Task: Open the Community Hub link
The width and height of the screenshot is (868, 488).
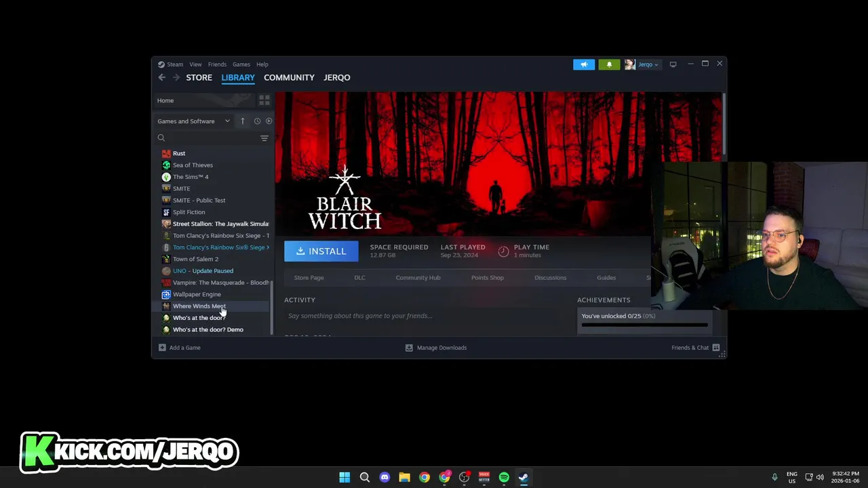Action: (x=418, y=277)
